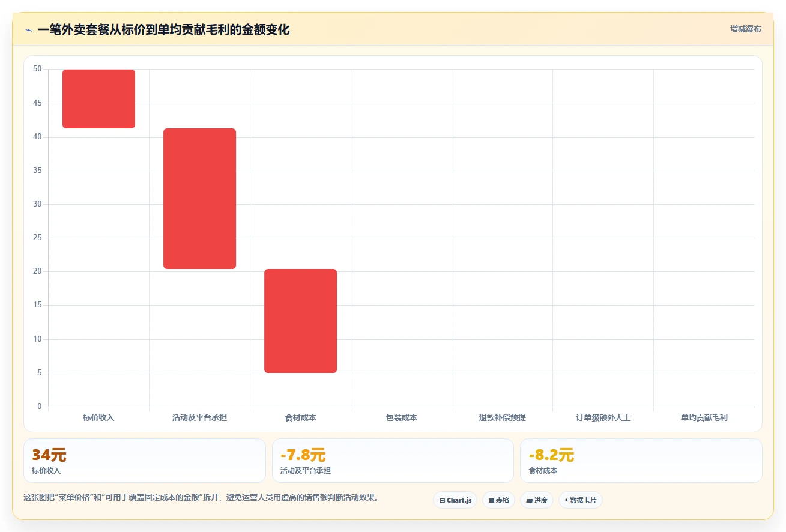Click the y-axis value 40

point(37,137)
